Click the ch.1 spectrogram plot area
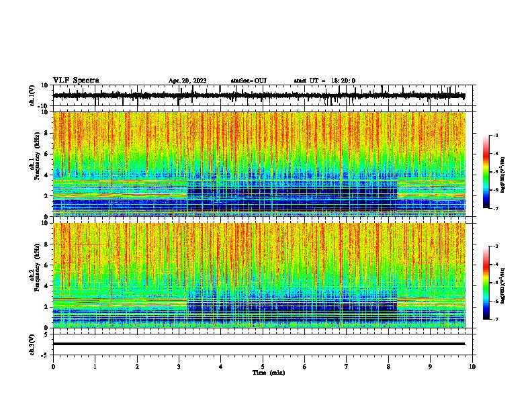This screenshot has width=532, height=411. click(x=259, y=164)
